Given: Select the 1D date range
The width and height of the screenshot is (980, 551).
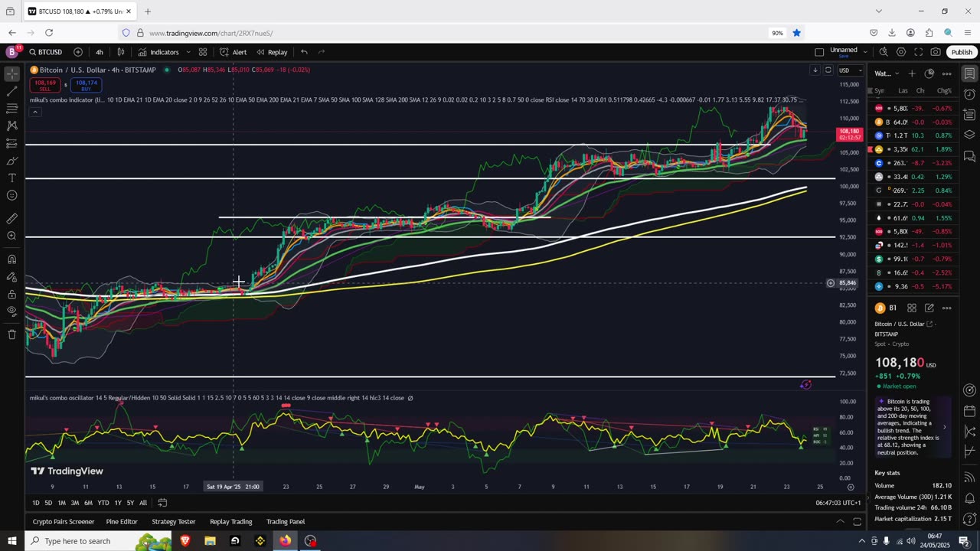Looking at the screenshot, I should click(36, 503).
